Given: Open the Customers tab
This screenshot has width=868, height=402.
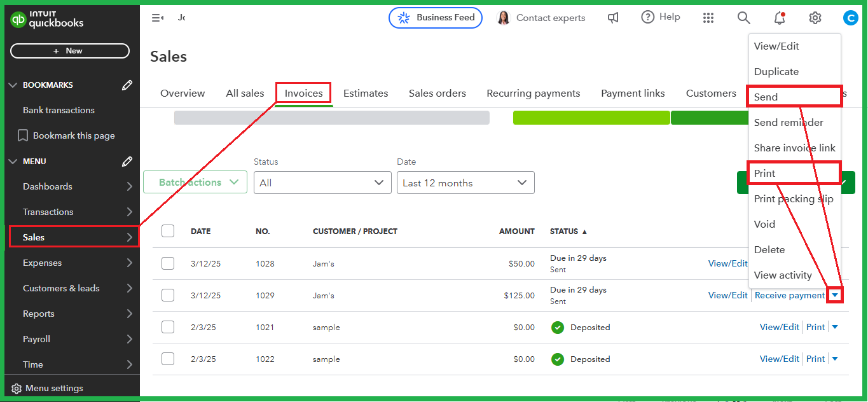Looking at the screenshot, I should coord(711,94).
